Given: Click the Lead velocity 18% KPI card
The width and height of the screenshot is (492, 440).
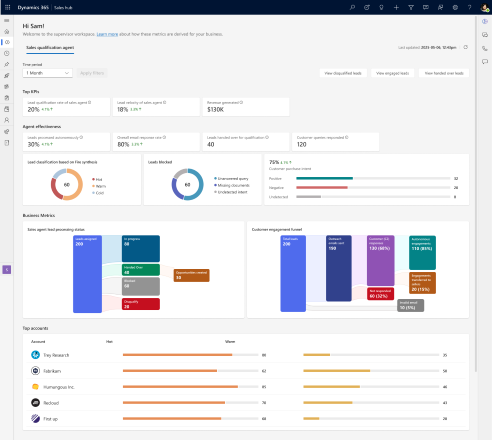Looking at the screenshot, I should pos(156,107).
